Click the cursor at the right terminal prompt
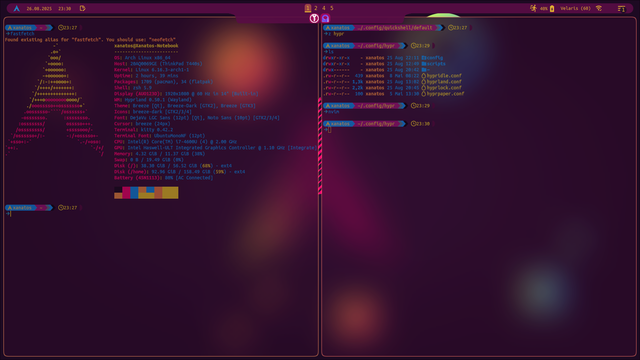This screenshot has width=640, height=360. (329, 130)
